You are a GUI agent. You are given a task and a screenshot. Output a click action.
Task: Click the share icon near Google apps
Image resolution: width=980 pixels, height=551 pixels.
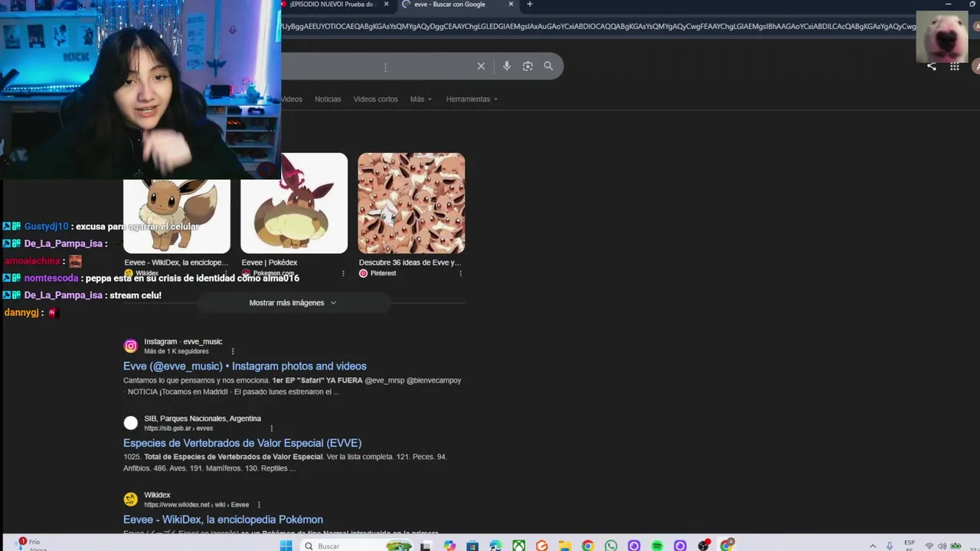pos(932,67)
